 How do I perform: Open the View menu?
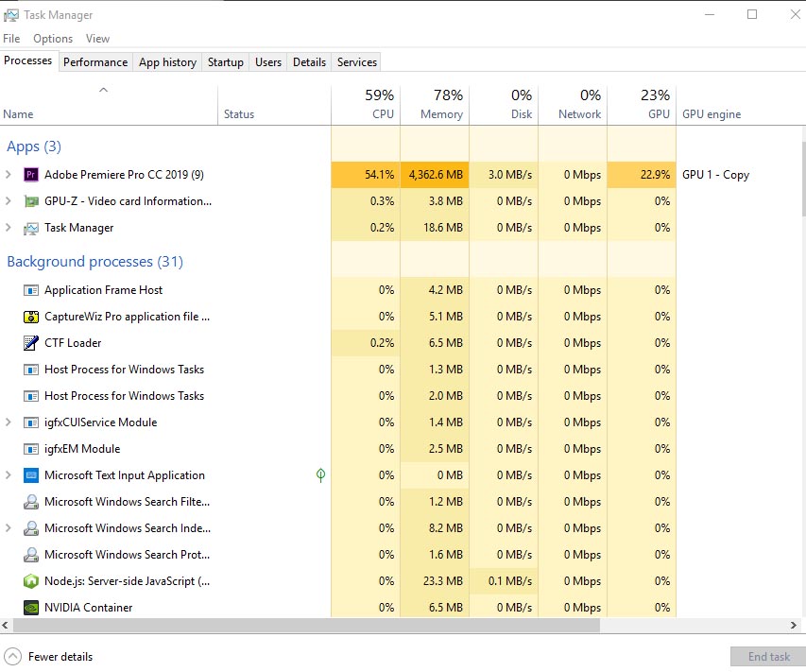click(x=97, y=39)
